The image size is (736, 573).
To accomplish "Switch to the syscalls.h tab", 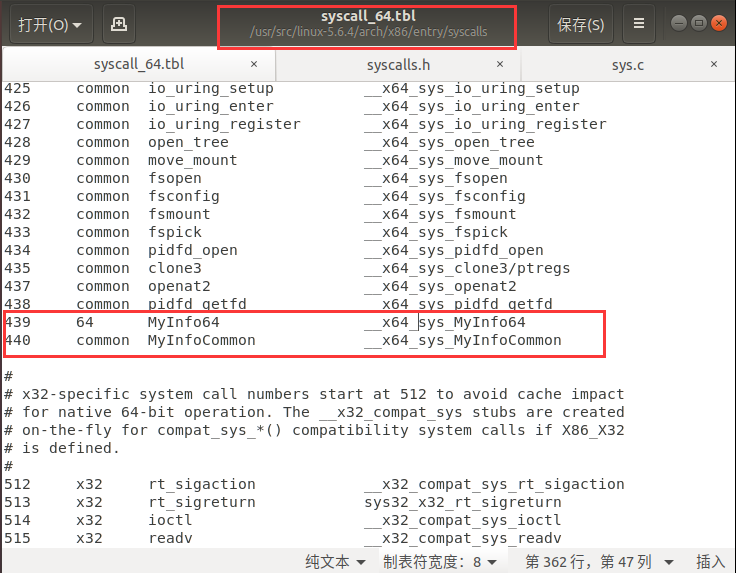I will point(398,65).
